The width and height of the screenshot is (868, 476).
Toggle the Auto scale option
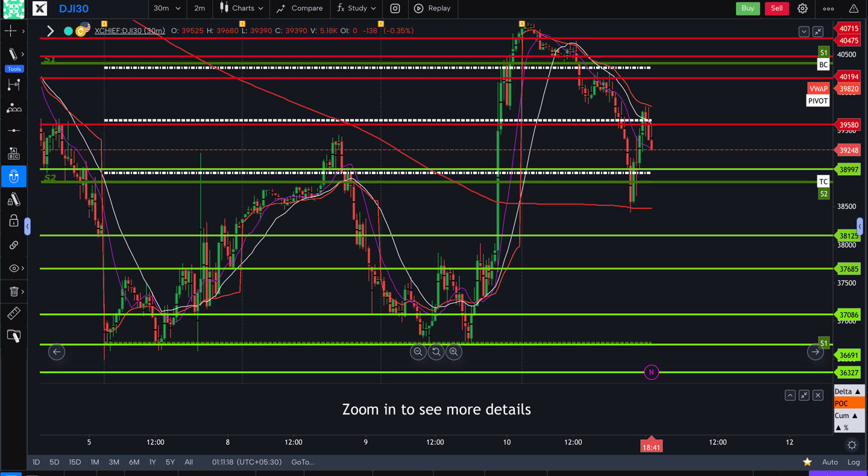point(830,462)
